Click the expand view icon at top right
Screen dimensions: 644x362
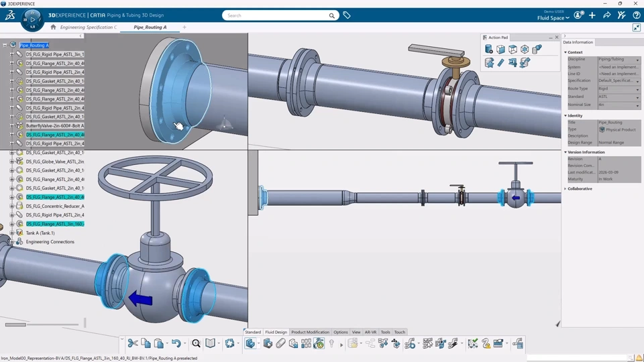[x=636, y=27]
